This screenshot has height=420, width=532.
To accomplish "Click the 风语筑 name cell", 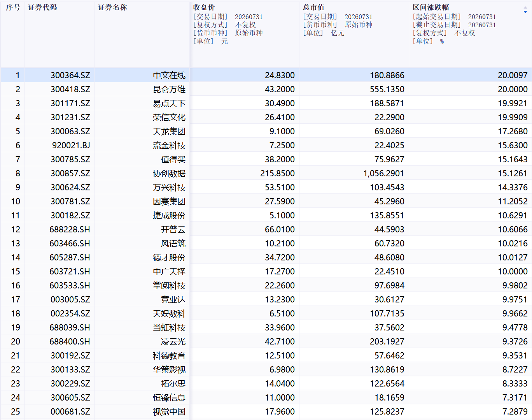I will [x=173, y=243].
